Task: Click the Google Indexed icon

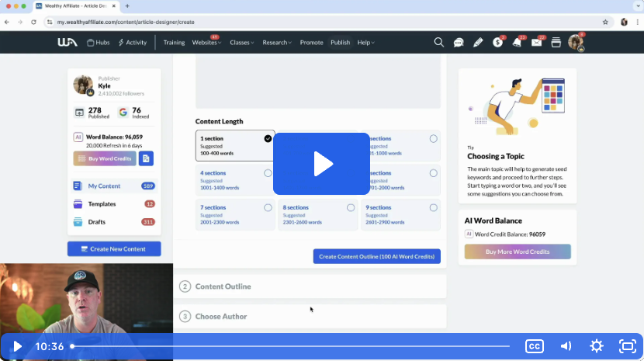Action: click(x=123, y=113)
